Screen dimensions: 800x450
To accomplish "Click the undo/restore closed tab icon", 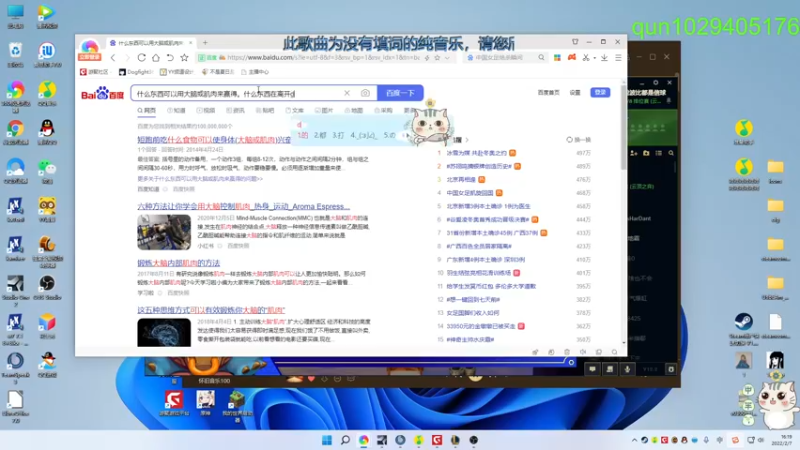I will pos(170,58).
